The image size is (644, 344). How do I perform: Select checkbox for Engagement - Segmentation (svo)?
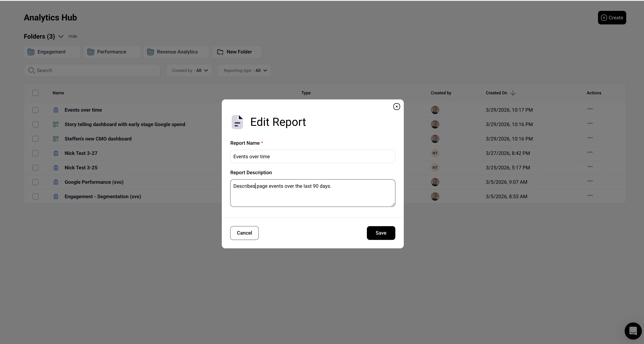point(36,196)
